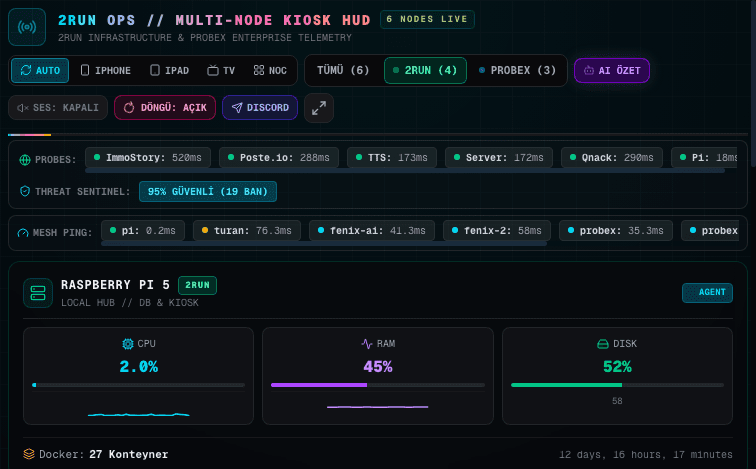Click the gauge icon beside MESH PING
The height and width of the screenshot is (469, 756).
[x=23, y=233]
